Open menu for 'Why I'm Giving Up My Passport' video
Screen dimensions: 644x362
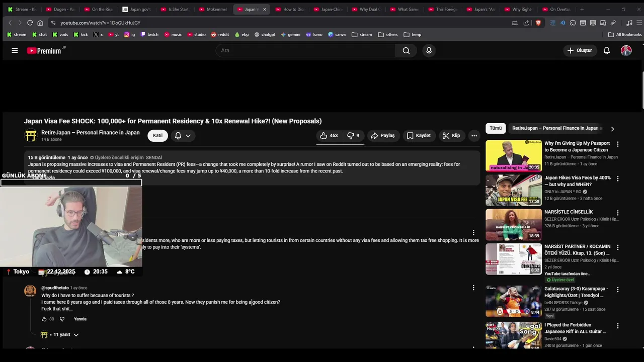coord(618,144)
